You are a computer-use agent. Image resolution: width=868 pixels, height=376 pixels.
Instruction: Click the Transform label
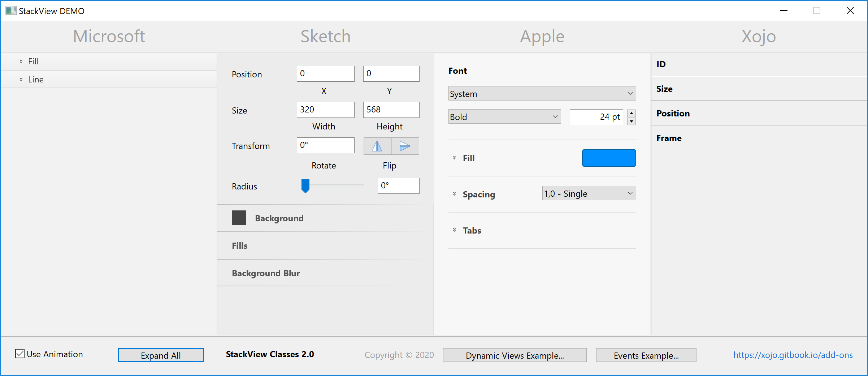[x=251, y=146]
